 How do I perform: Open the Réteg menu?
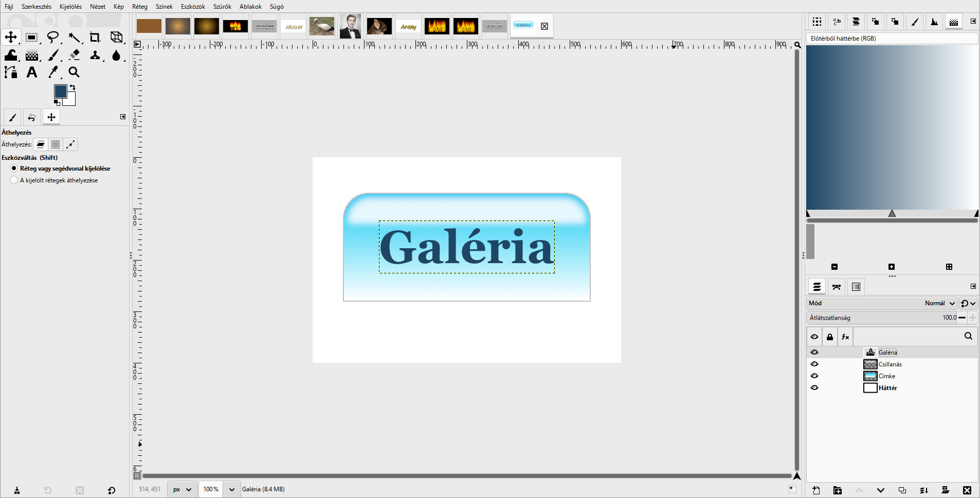point(140,7)
